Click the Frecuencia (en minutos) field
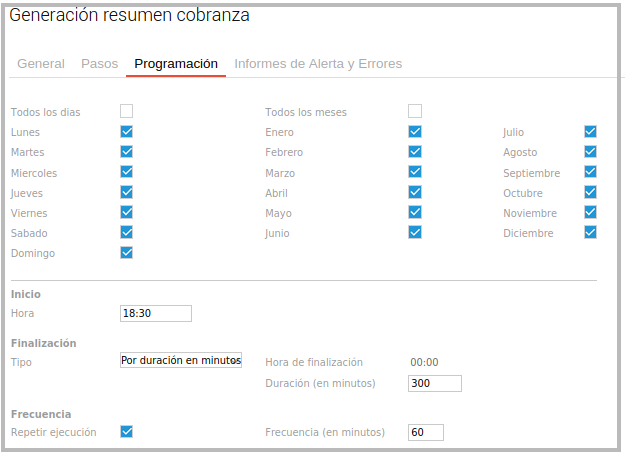Screen dimensions: 625x455 pos(425,432)
